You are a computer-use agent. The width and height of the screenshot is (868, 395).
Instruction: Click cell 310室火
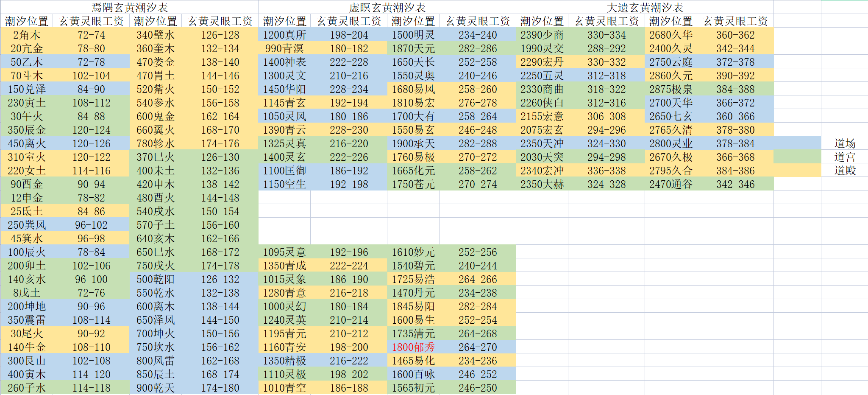27,157
